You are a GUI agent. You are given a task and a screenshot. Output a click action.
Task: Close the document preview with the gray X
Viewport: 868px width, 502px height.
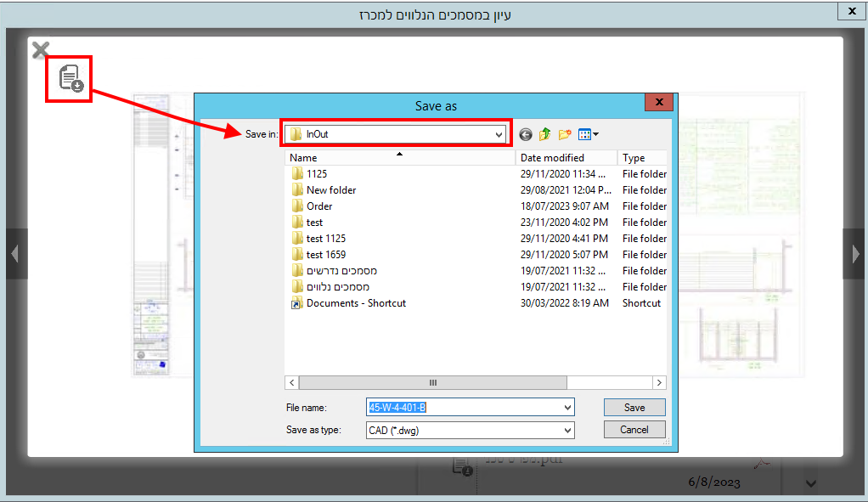tap(40, 51)
